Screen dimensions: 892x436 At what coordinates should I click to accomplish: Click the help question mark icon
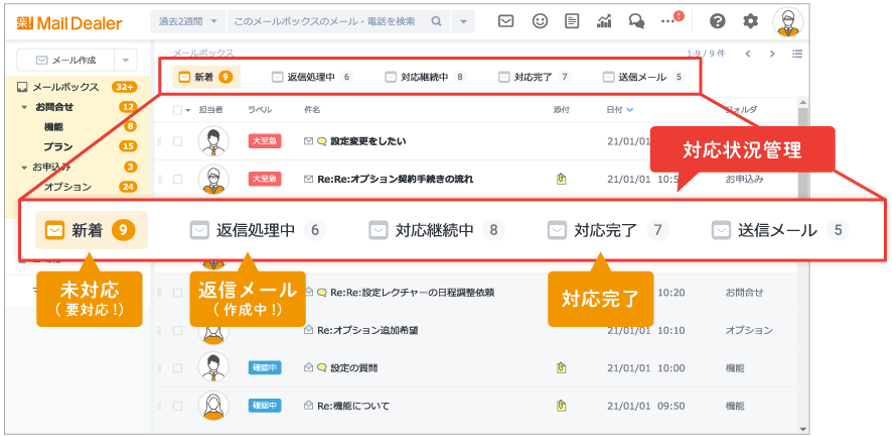(x=717, y=21)
